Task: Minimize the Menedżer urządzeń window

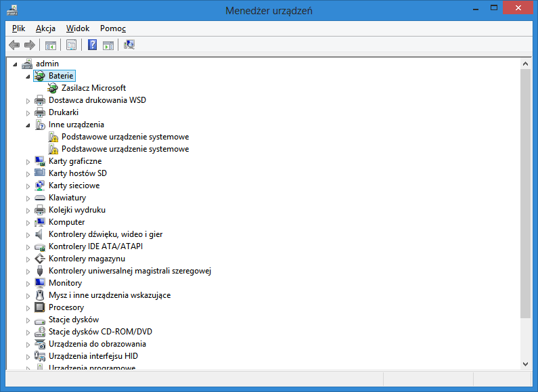Action: [476, 8]
